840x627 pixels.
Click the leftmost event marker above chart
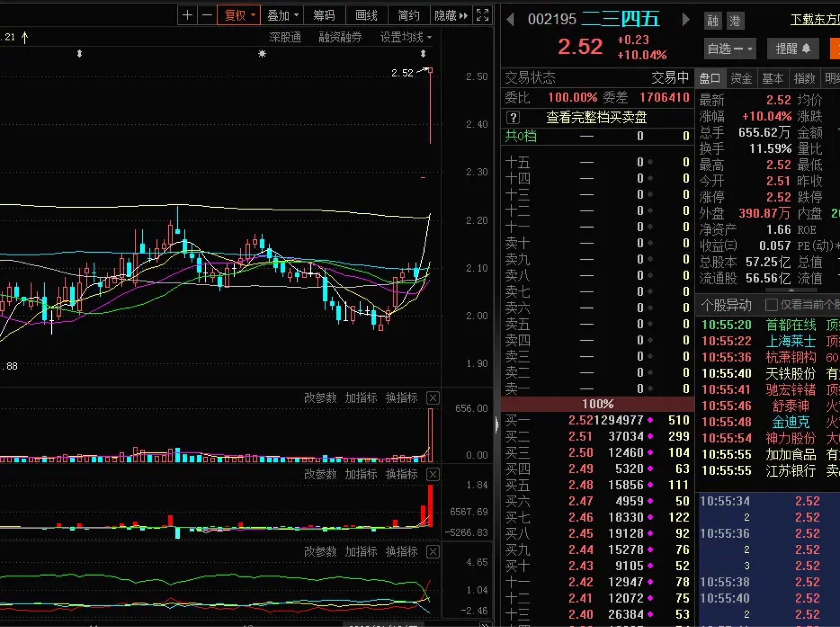[79, 54]
